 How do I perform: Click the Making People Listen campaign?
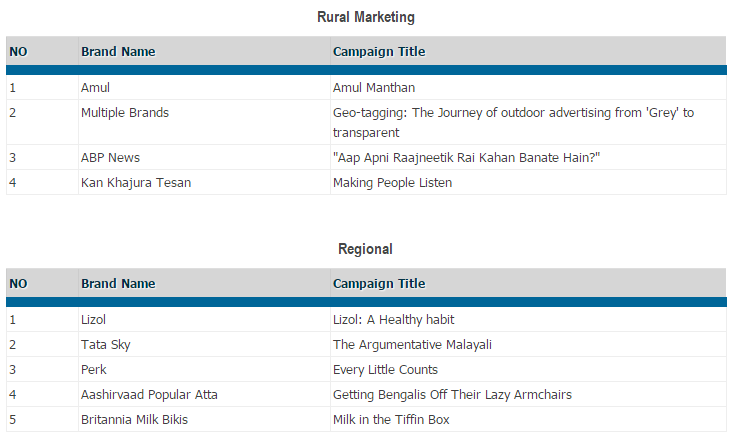click(x=392, y=183)
